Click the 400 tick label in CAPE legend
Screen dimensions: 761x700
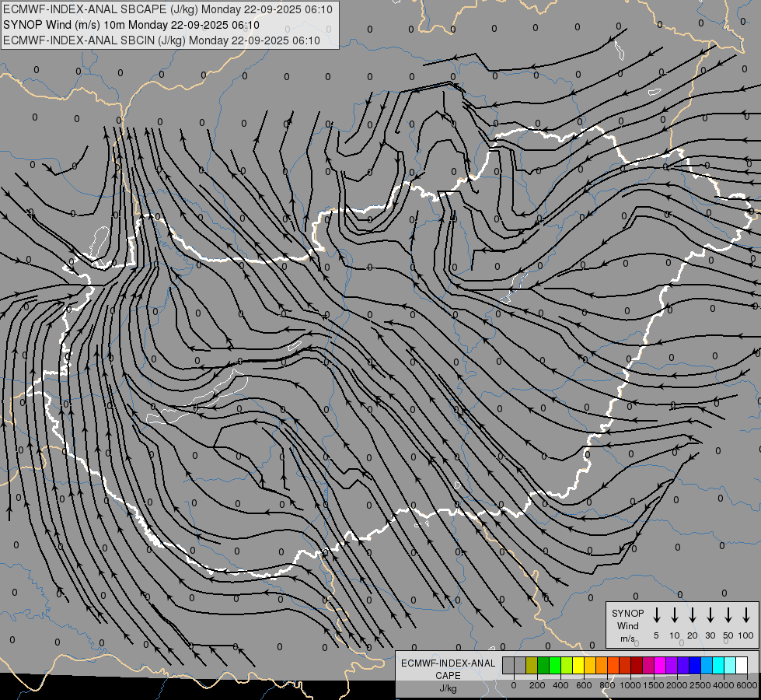(x=560, y=685)
